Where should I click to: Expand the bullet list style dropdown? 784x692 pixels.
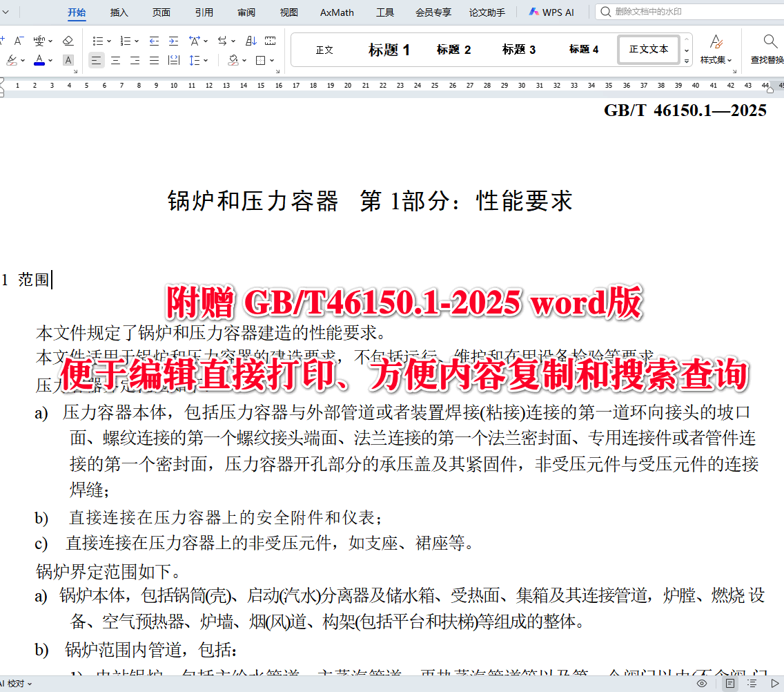pyautogui.click(x=109, y=41)
